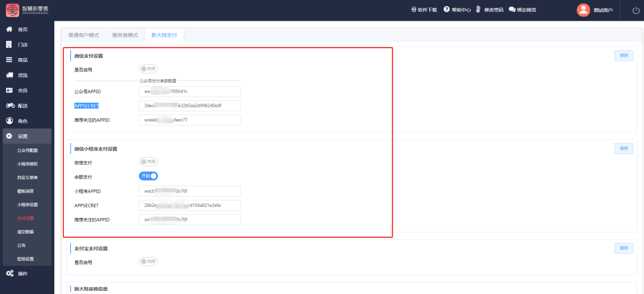Toggle the 微信支付 switch in 小程序支付设置
This screenshot has height=294, width=644.
click(x=149, y=162)
